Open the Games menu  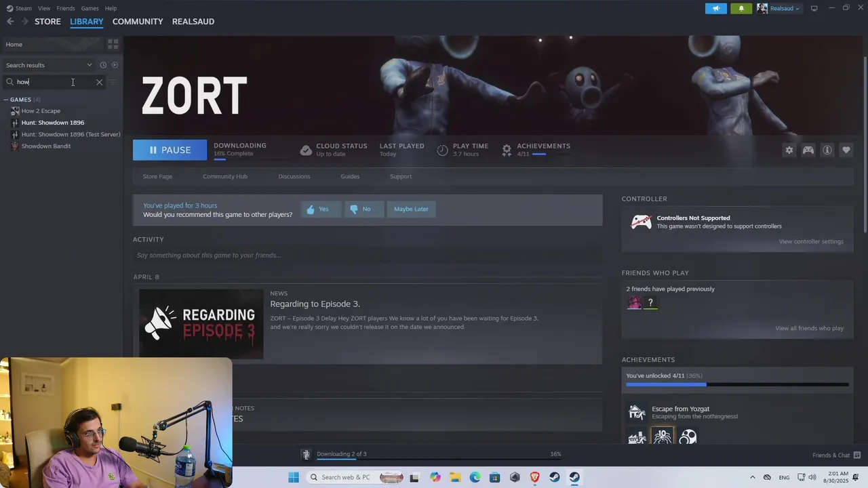point(90,8)
